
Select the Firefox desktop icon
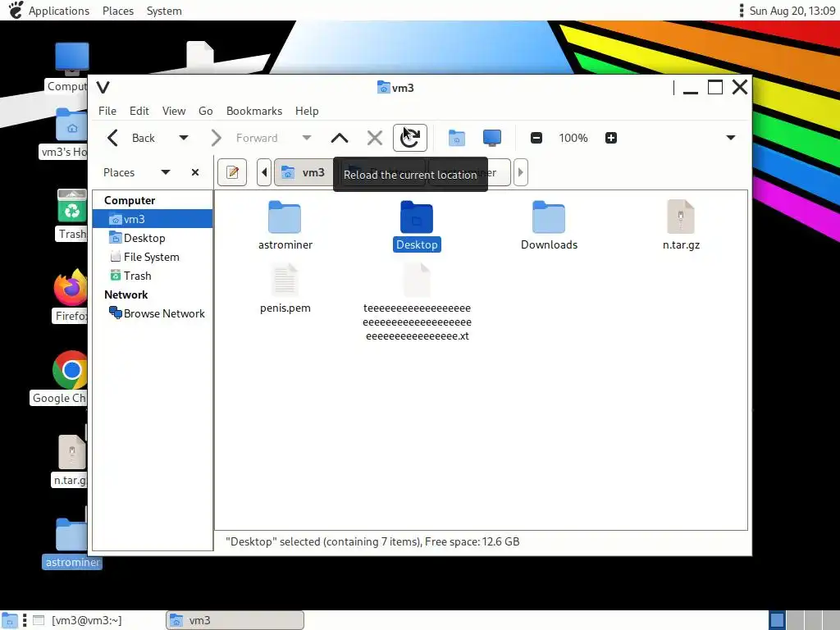(71, 296)
